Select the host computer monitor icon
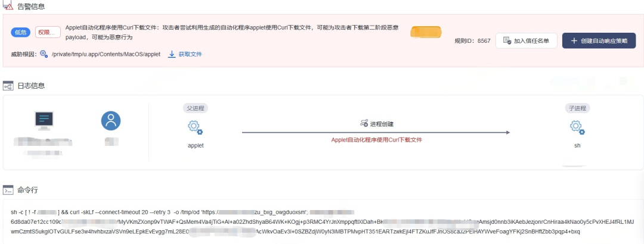Screen dimensions: 644x244 pyautogui.click(x=44, y=121)
